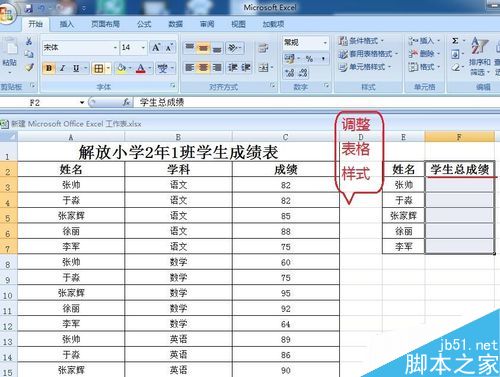Open the 公式 ribbon tab
500x377 pixels.
pos(144,24)
